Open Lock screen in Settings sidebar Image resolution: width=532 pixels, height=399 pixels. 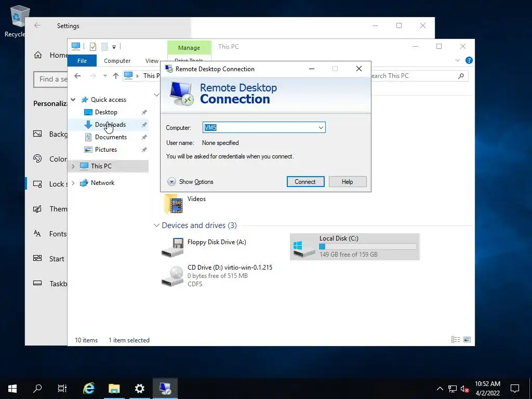(50, 184)
